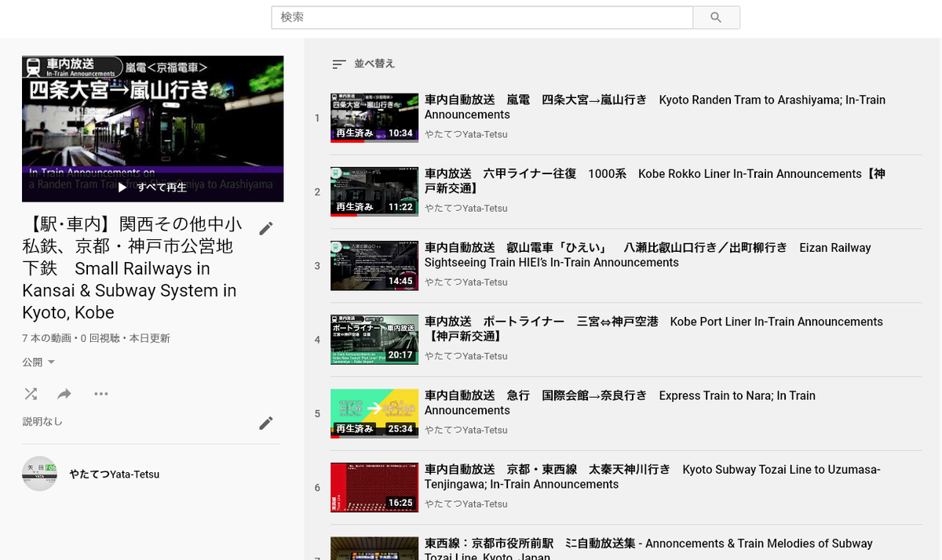Open title 叡山電車「ひえい」 video
Image resolution: width=942 pixels, height=560 pixels.
pos(648,255)
